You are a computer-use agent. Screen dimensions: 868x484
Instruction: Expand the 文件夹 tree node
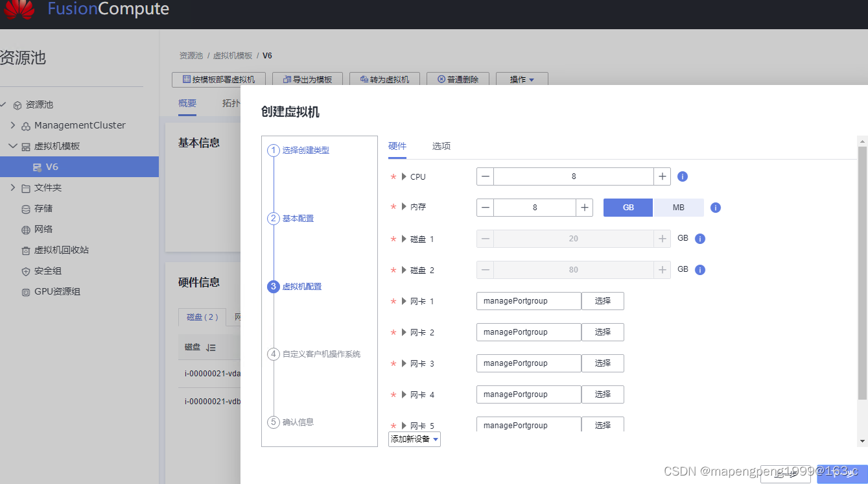point(13,188)
